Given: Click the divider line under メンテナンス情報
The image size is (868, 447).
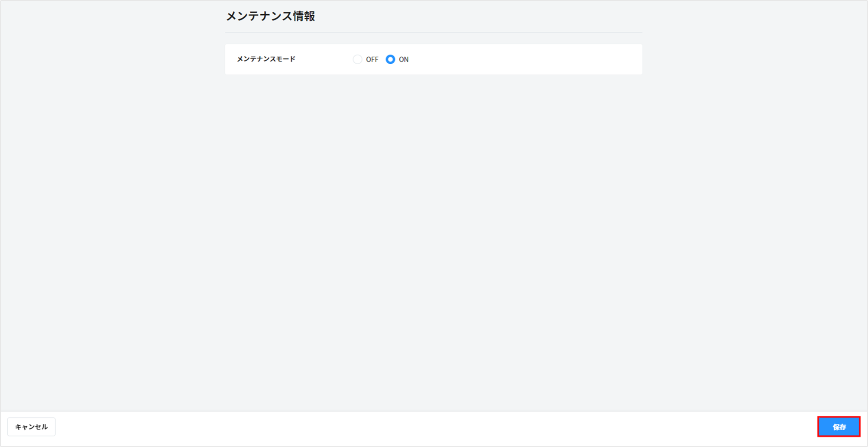Looking at the screenshot, I should pyautogui.click(x=433, y=33).
